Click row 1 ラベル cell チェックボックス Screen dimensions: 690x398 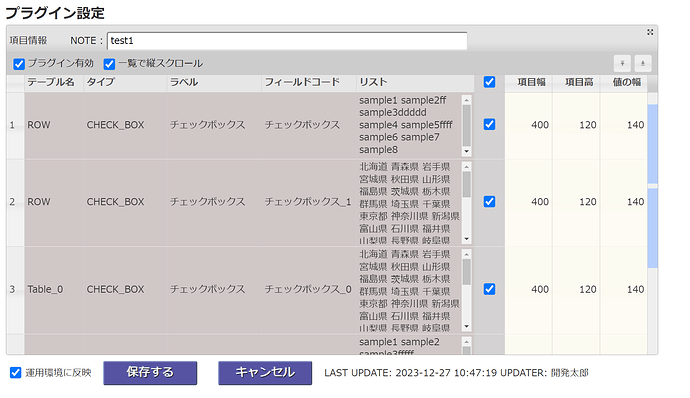click(214, 125)
